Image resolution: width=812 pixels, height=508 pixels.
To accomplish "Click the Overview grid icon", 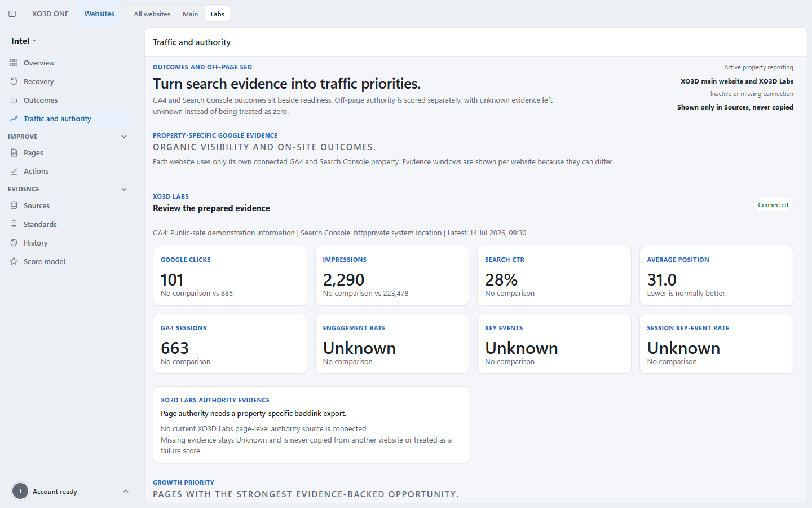I will pyautogui.click(x=14, y=63).
